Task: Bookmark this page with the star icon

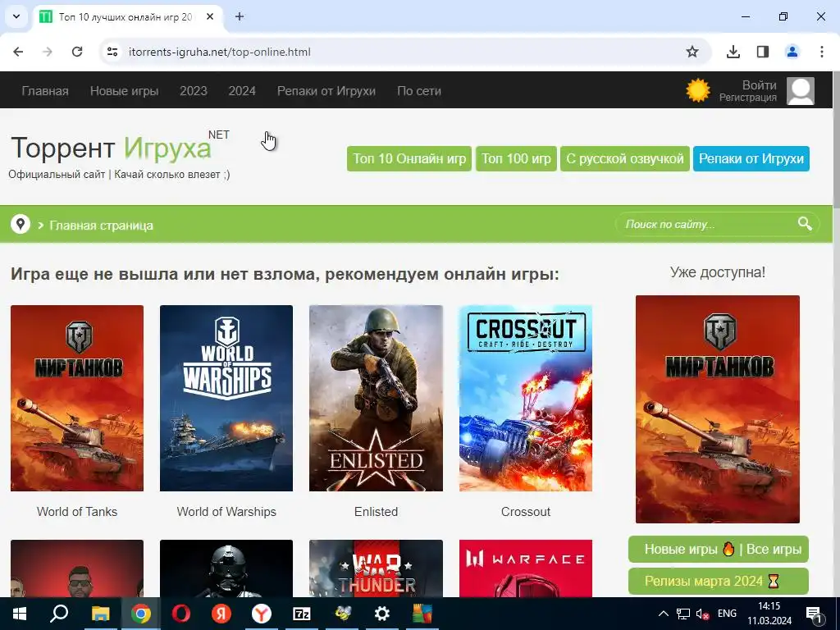Action: [692, 52]
